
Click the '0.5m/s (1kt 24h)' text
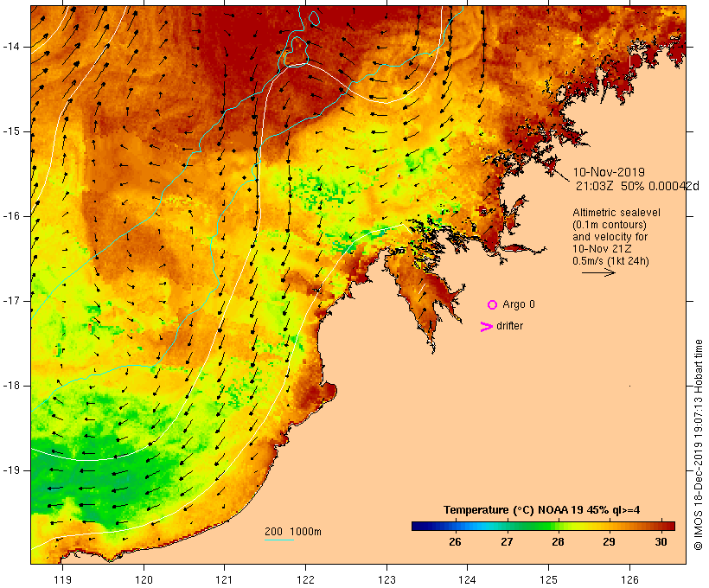[x=610, y=261]
